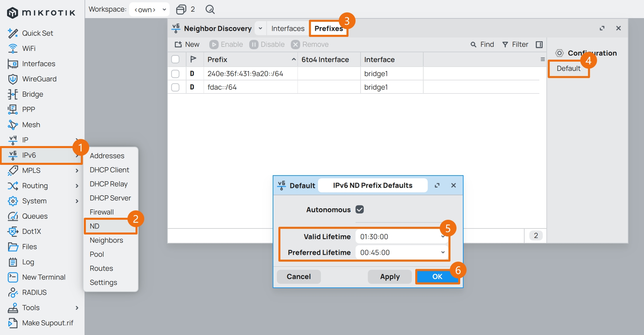Open Interfaces in the sidebar
This screenshot has height=335, width=644.
31,64
